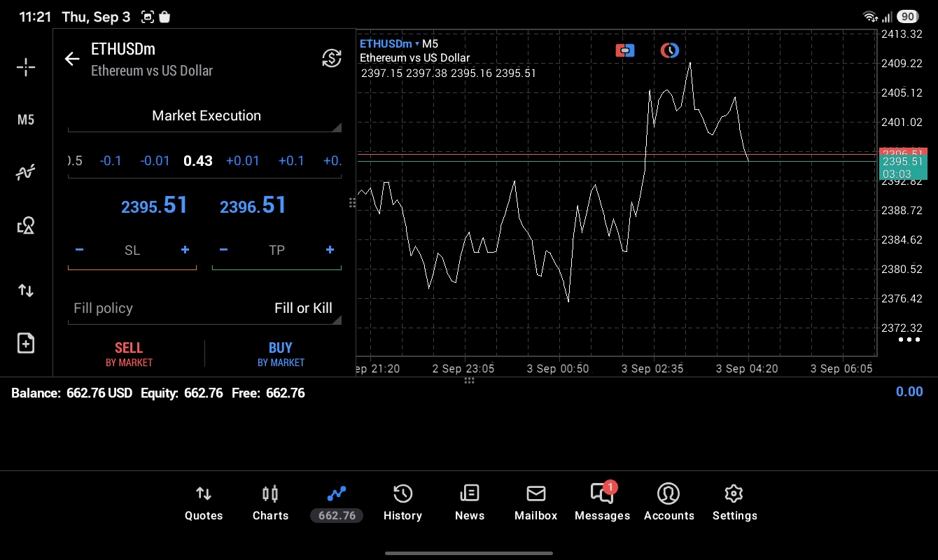Open the Mailbox tab
Viewport: 938px width, 560px height.
(x=536, y=503)
